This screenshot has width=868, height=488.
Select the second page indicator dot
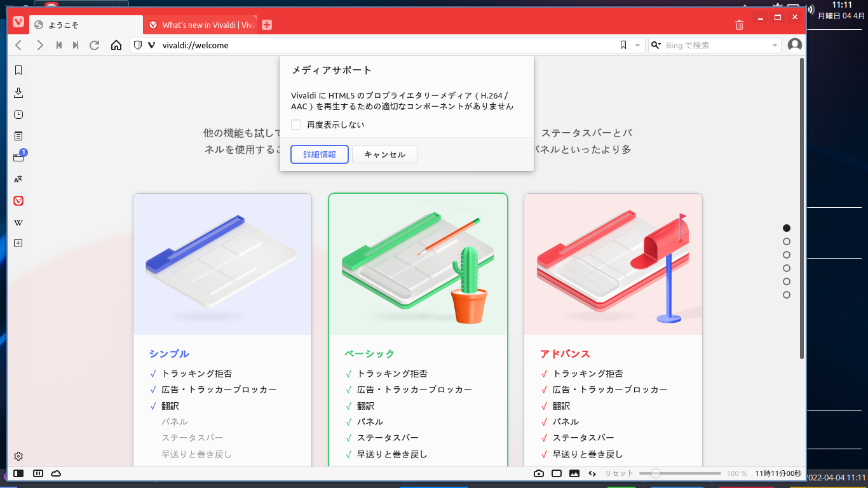pos(787,241)
